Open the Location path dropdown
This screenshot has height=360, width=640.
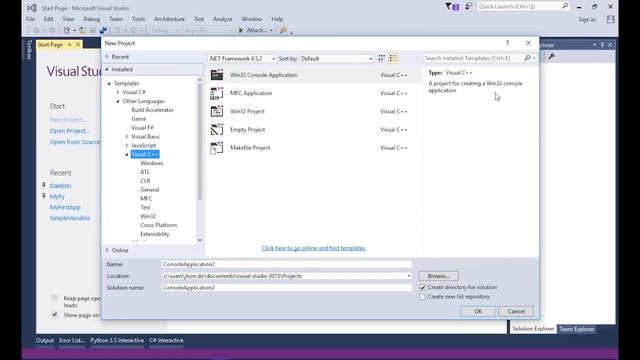[409, 276]
